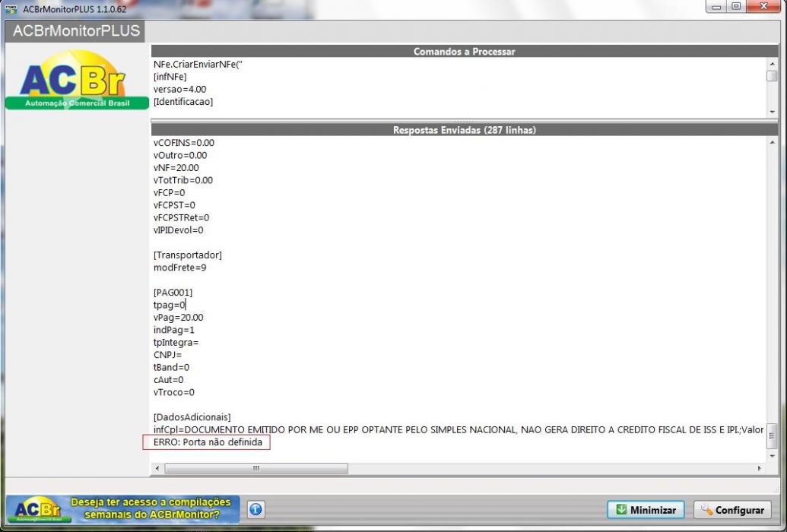Click down arrow of Respostas Enviadas scrollbar
The image size is (787, 532).
[772, 456]
